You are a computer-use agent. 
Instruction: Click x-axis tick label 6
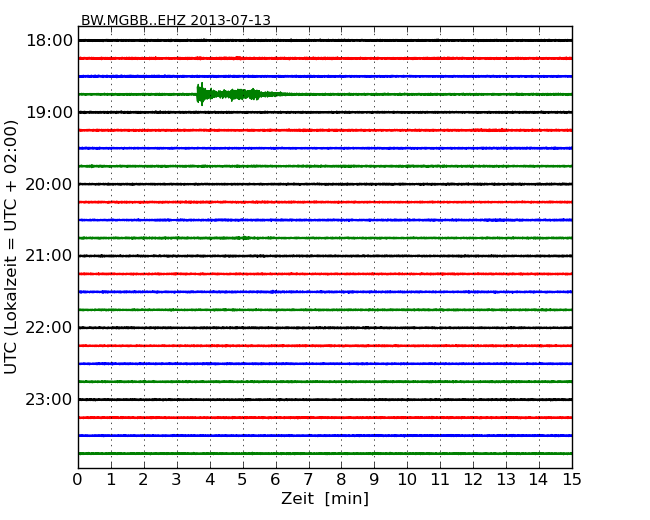point(275,480)
